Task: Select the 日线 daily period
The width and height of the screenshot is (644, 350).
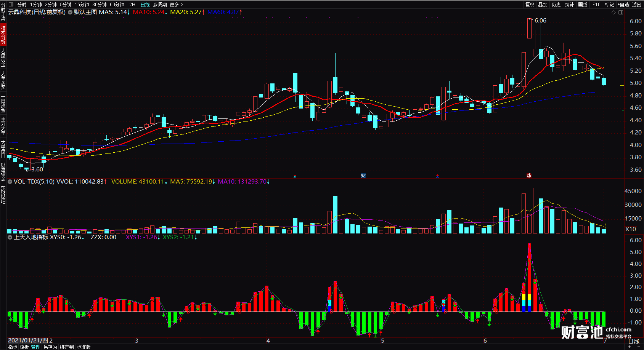Action: (x=145, y=5)
